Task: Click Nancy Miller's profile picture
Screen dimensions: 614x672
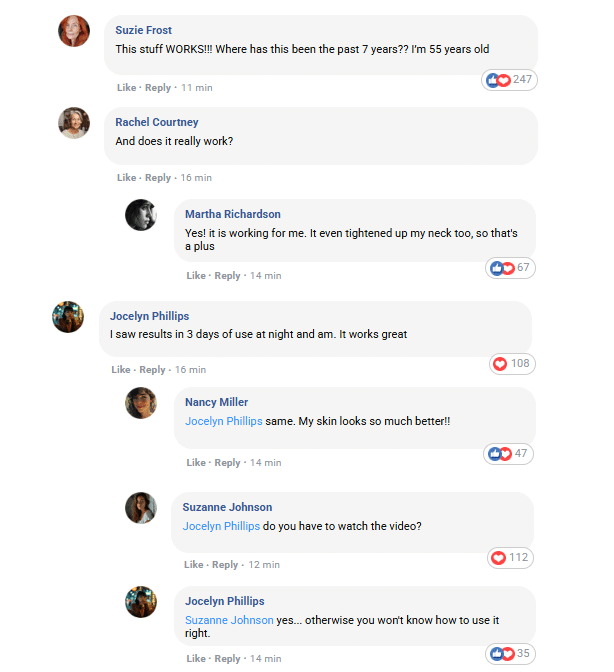Action: coord(141,403)
